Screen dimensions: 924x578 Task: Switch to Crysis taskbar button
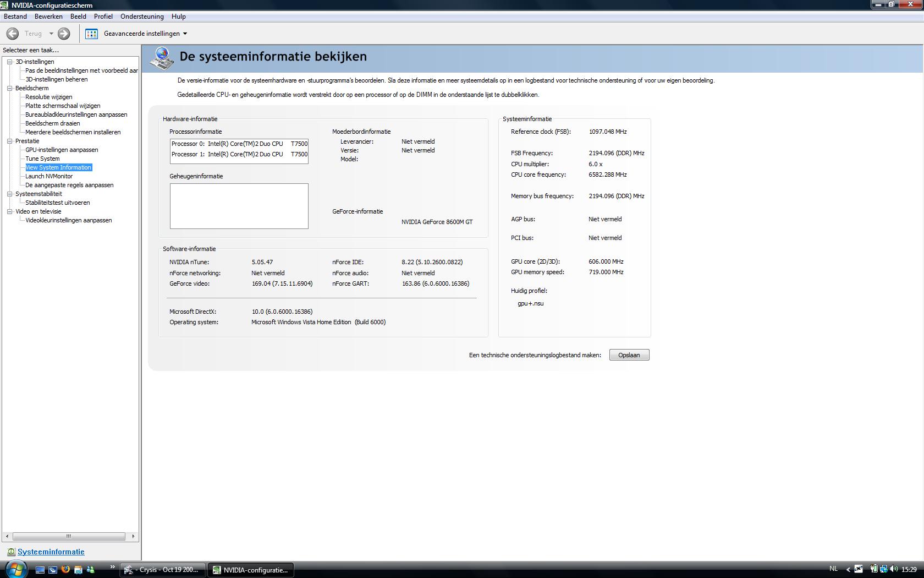pos(163,570)
